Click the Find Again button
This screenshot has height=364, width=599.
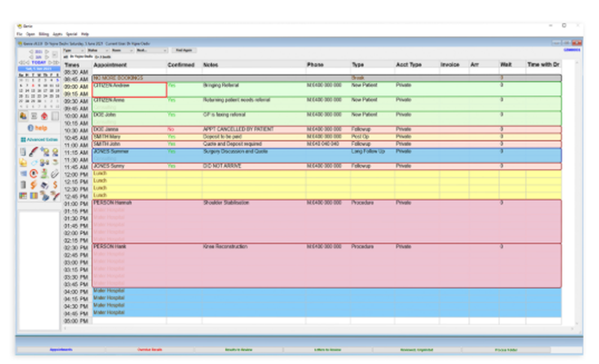point(180,50)
